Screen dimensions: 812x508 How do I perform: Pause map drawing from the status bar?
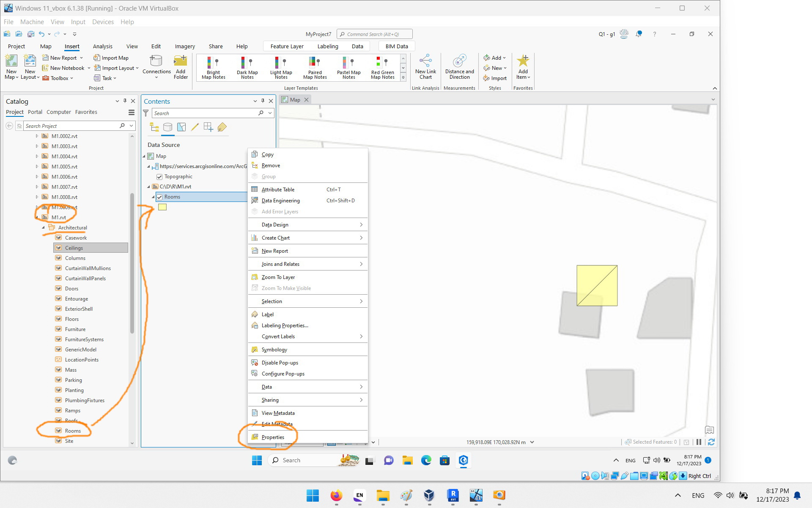[699, 442]
